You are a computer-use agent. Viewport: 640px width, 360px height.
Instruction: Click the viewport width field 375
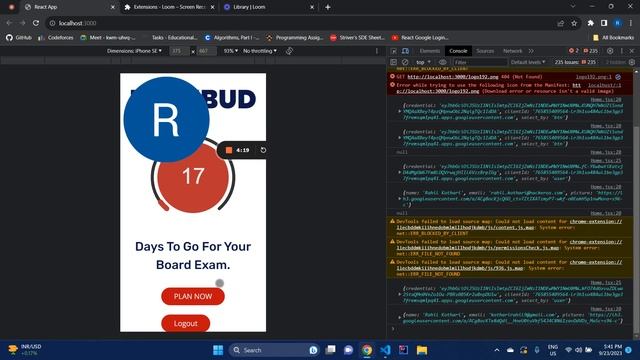point(180,51)
